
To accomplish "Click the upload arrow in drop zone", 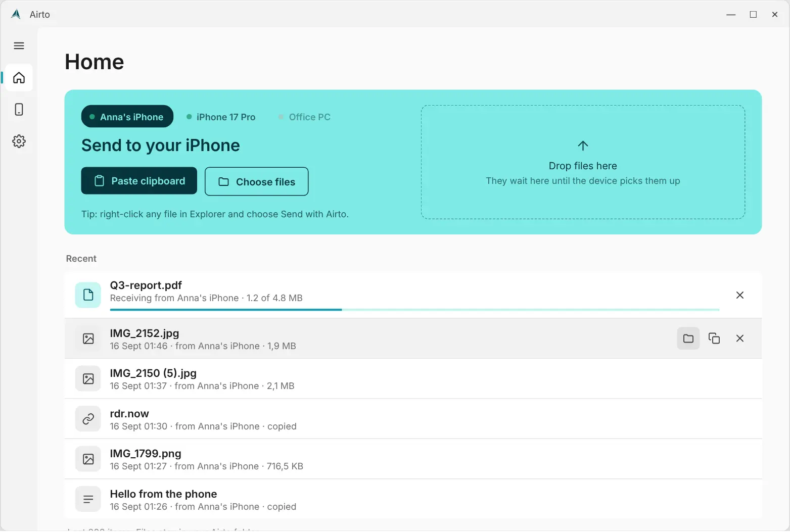I will [583, 146].
